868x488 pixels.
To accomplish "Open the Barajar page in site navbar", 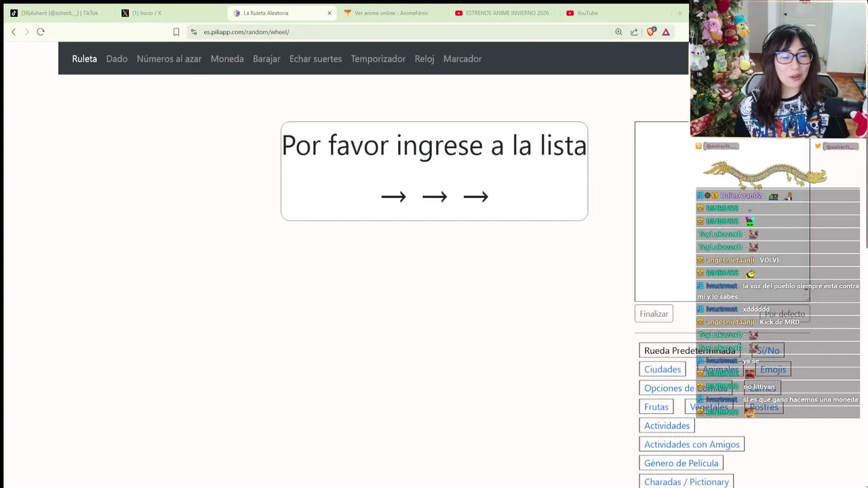I will coord(267,59).
